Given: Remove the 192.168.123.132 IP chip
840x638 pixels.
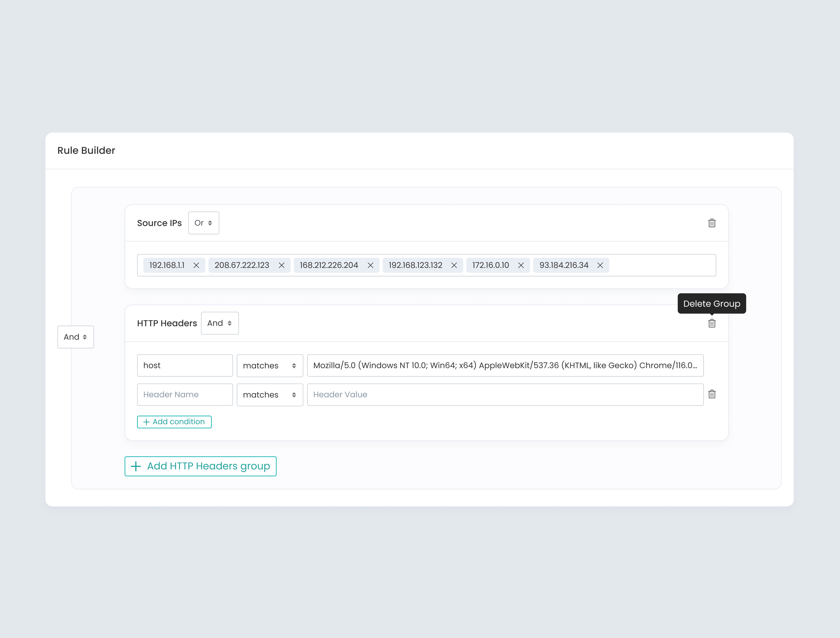Looking at the screenshot, I should pos(454,265).
